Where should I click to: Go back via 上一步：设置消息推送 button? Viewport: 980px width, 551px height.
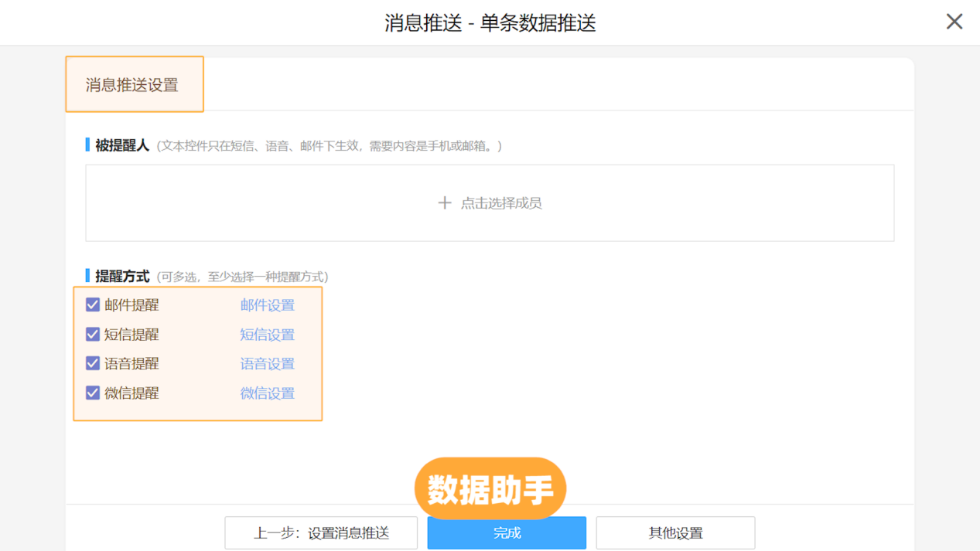tap(321, 533)
